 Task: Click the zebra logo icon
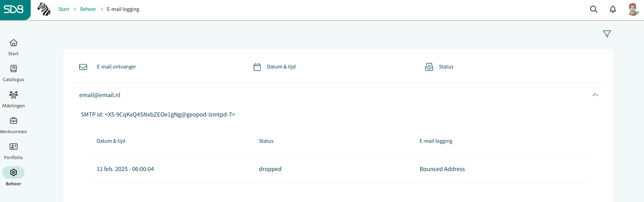pos(44,9)
